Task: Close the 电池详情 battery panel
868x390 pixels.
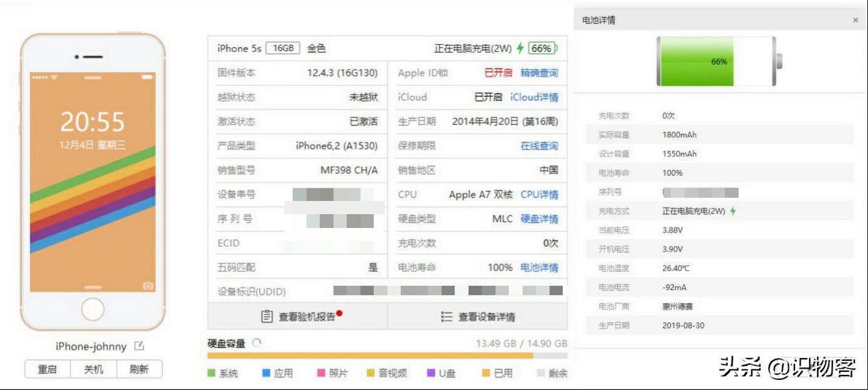Action: [x=855, y=19]
